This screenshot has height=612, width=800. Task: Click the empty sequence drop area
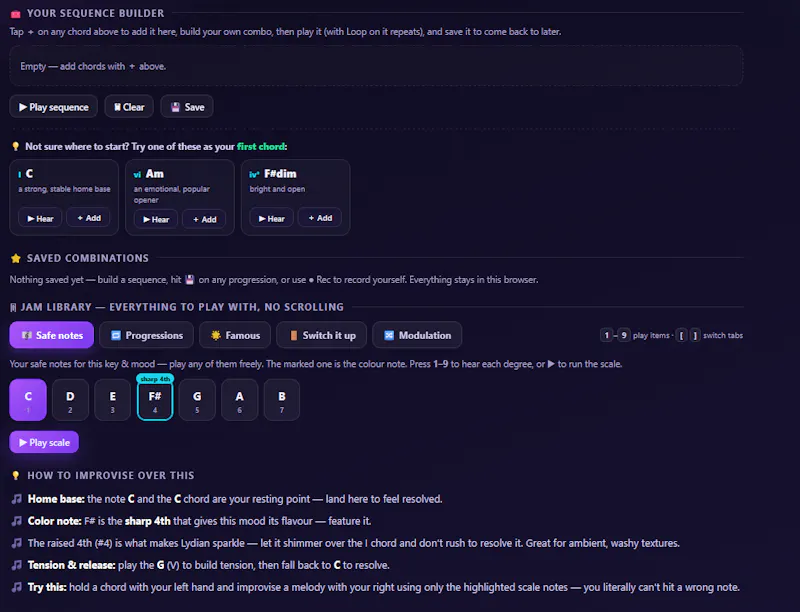tap(376, 66)
